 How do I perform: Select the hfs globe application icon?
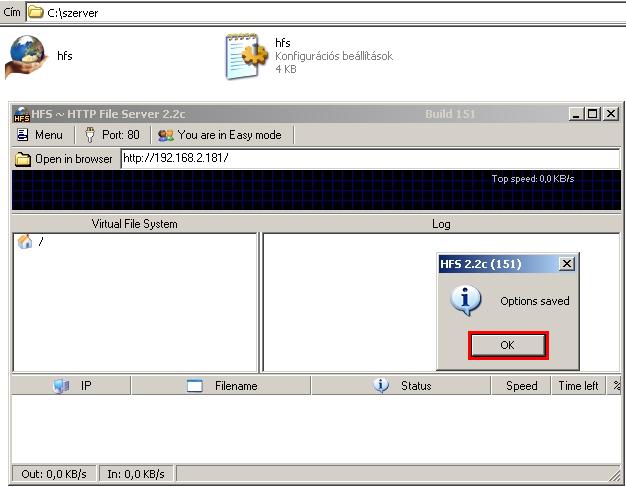tap(26, 56)
